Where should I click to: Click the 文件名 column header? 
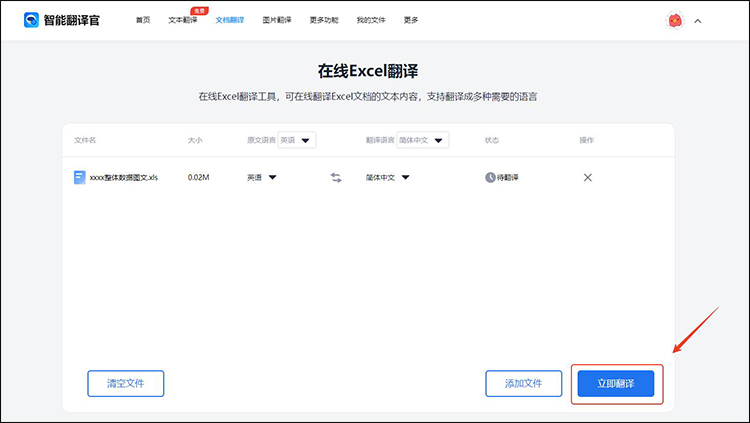tap(85, 140)
